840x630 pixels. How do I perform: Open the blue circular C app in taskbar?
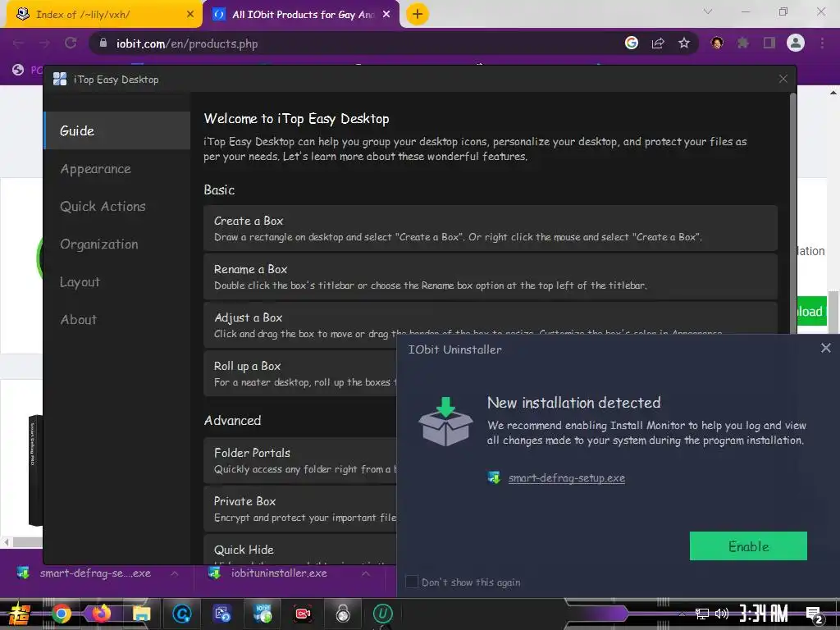tap(182, 614)
